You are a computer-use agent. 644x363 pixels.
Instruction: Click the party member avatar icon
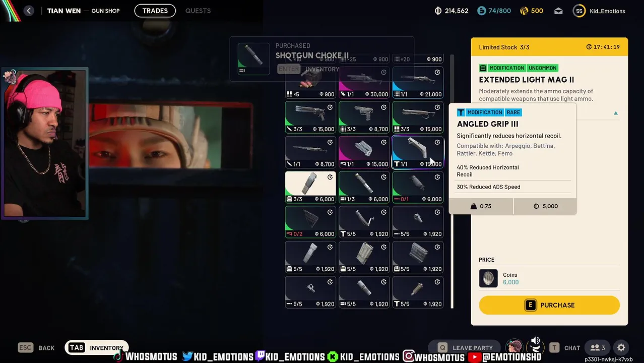pyautogui.click(x=514, y=347)
